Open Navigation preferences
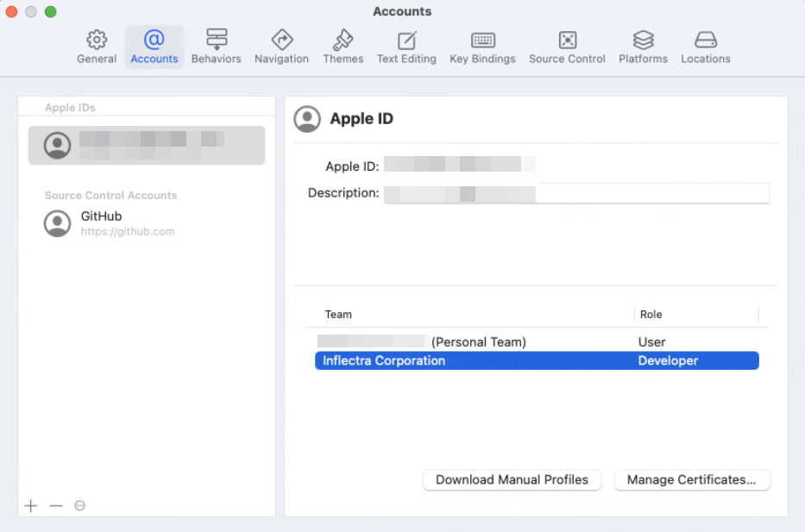The height and width of the screenshot is (532, 805). coord(281,47)
